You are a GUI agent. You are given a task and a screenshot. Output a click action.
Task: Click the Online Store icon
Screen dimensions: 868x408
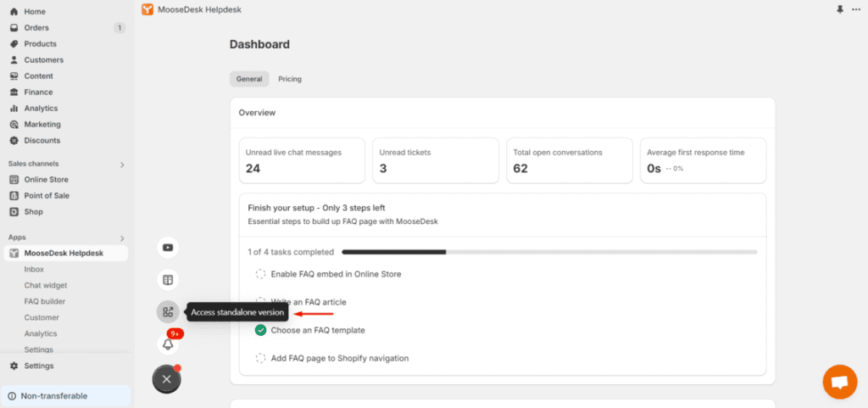coord(14,179)
